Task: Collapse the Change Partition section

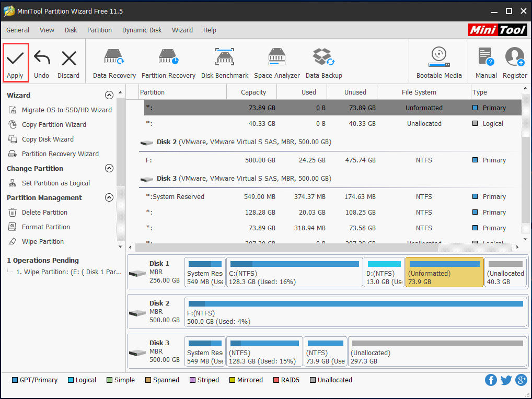Action: coord(109,168)
